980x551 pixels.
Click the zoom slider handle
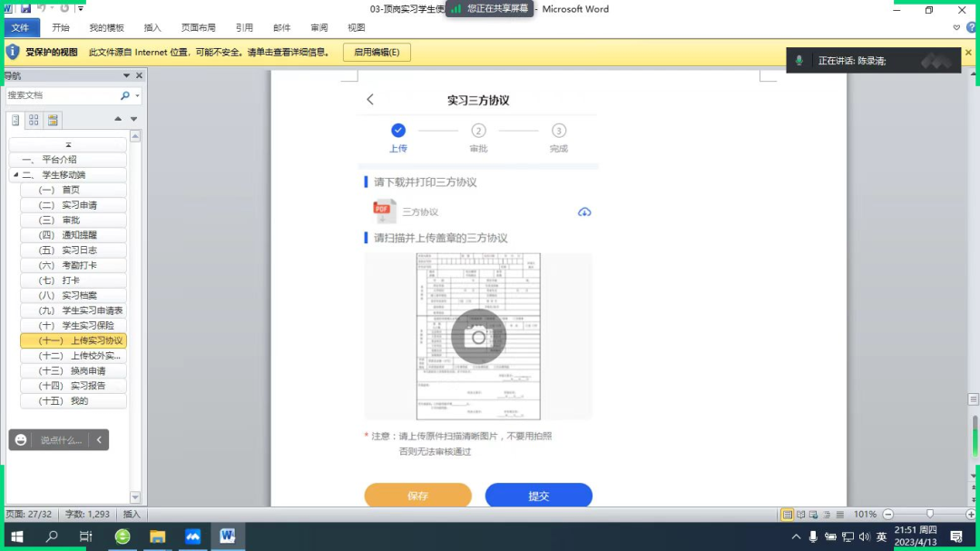click(929, 515)
